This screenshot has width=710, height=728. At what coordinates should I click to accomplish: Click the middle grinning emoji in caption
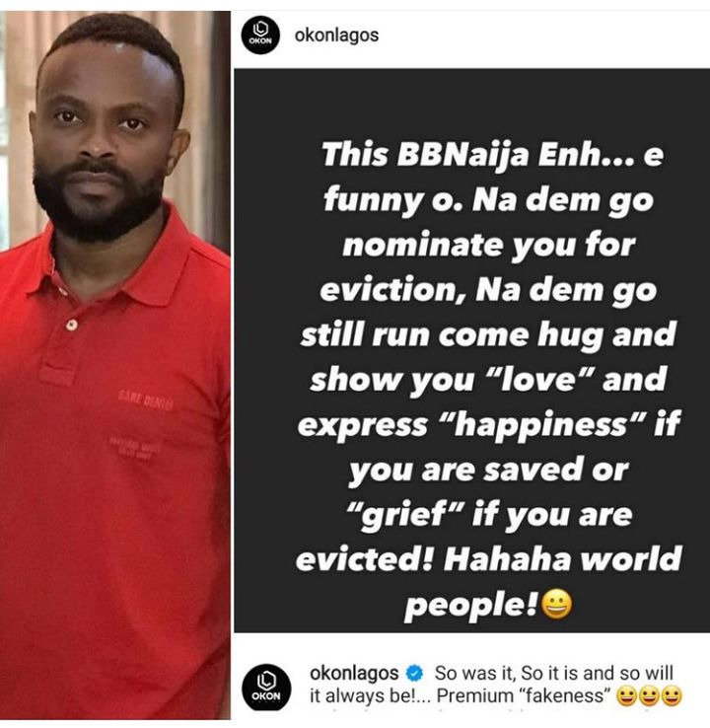(649, 696)
